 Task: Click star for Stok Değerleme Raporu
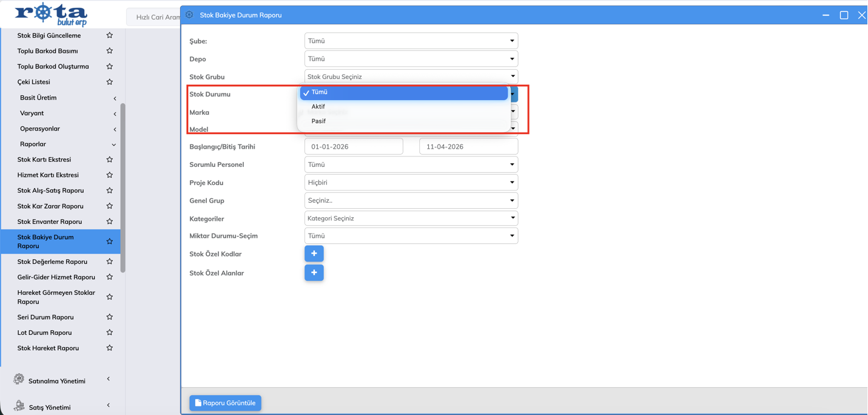[x=110, y=262]
